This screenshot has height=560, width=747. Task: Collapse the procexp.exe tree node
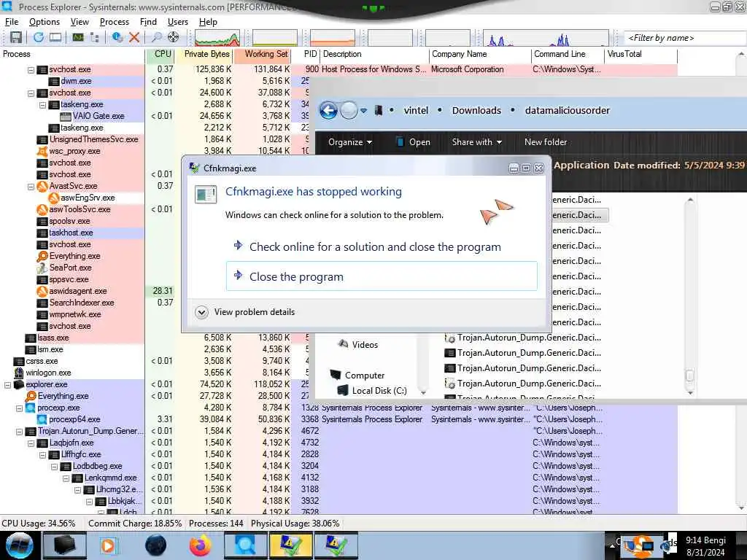(19, 408)
